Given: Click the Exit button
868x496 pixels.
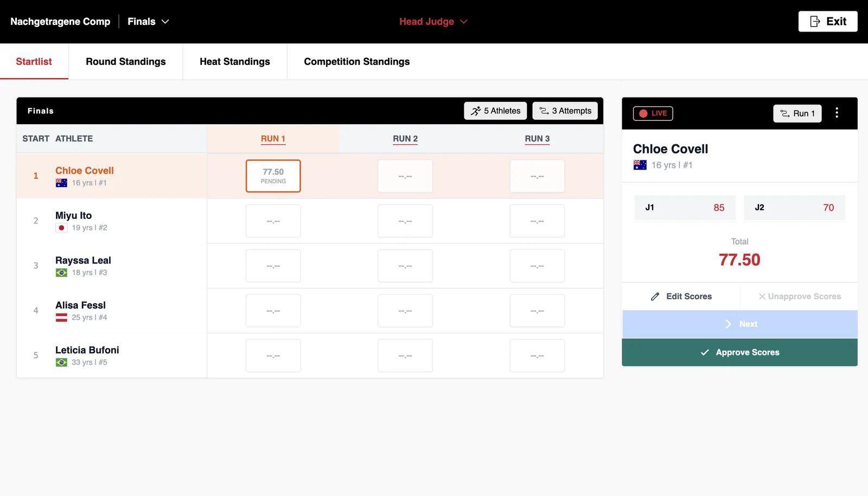Looking at the screenshot, I should click(x=827, y=22).
